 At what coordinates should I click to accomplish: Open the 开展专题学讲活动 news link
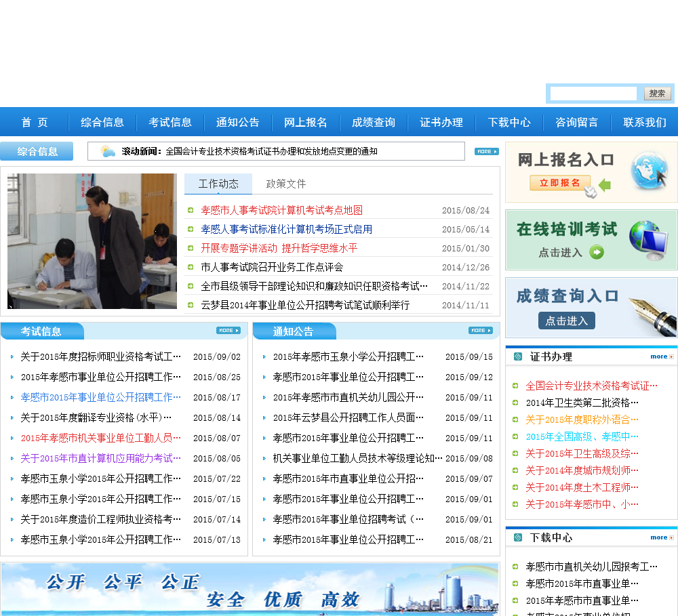[x=279, y=249]
